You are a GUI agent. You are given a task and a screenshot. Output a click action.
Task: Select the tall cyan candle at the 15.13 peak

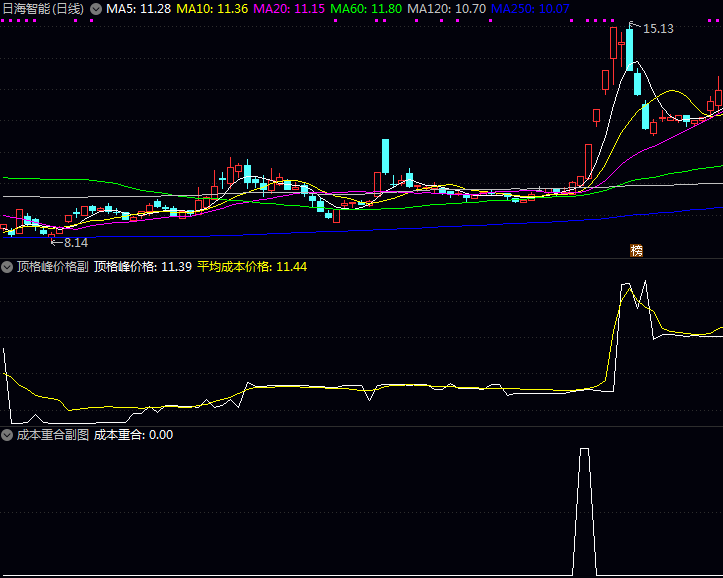point(629,50)
